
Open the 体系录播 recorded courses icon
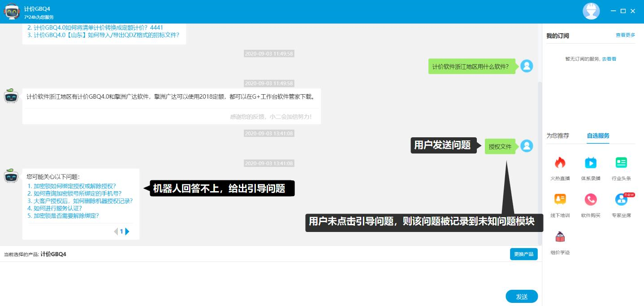590,163
